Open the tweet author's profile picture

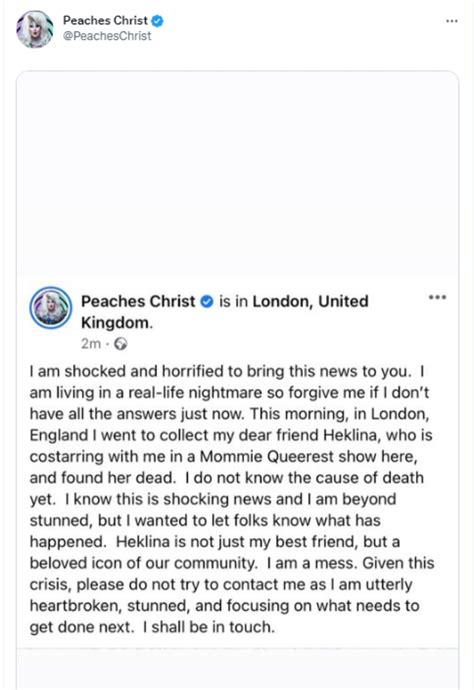[34, 29]
